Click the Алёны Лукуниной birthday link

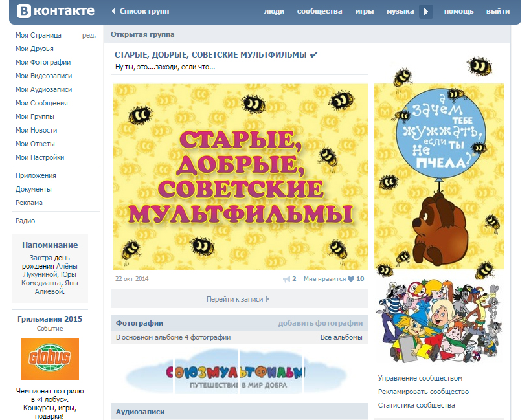tap(50, 270)
